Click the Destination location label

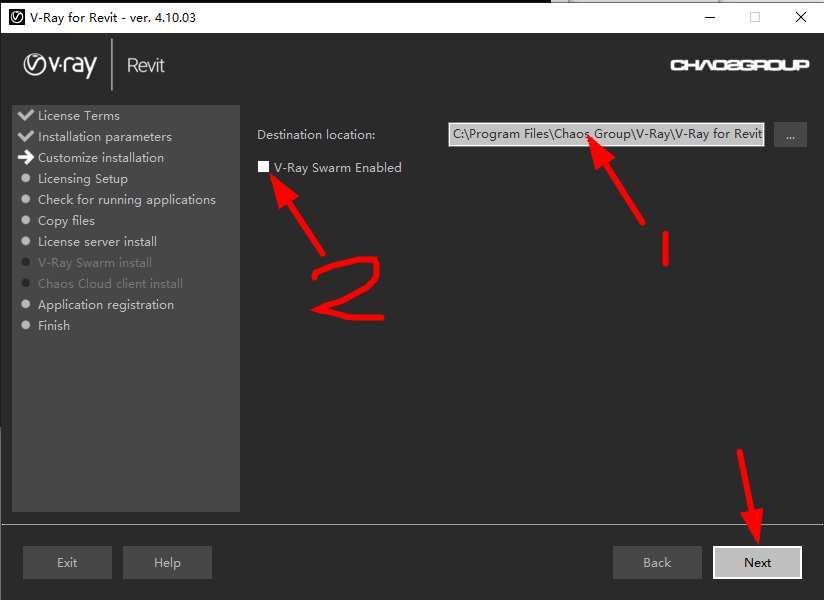[316, 135]
